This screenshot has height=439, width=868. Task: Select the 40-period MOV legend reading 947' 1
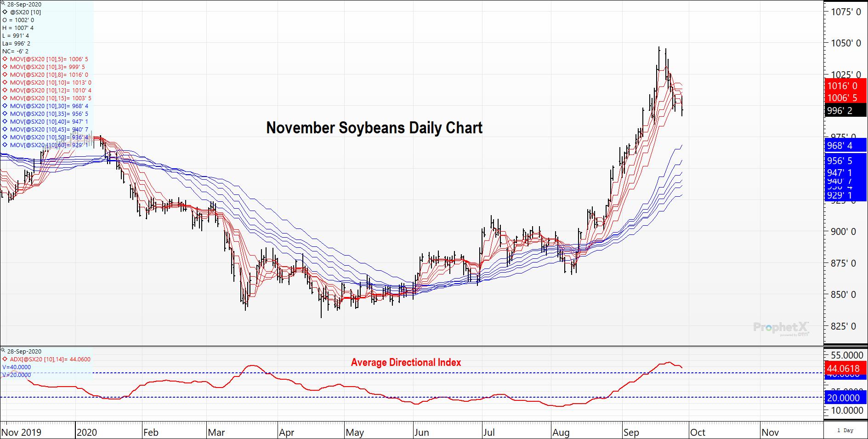[49, 122]
